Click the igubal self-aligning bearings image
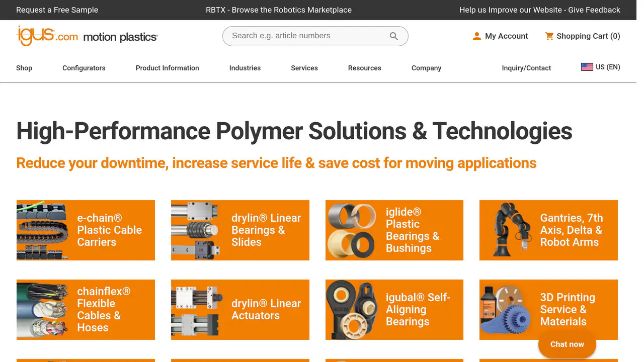This screenshot has width=644, height=362. click(x=351, y=310)
